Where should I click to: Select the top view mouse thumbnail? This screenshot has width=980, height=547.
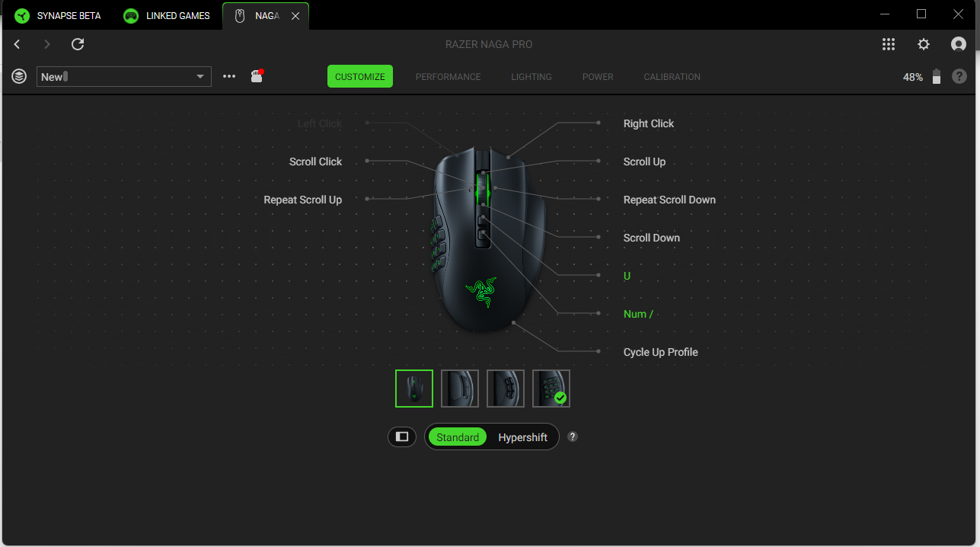414,389
